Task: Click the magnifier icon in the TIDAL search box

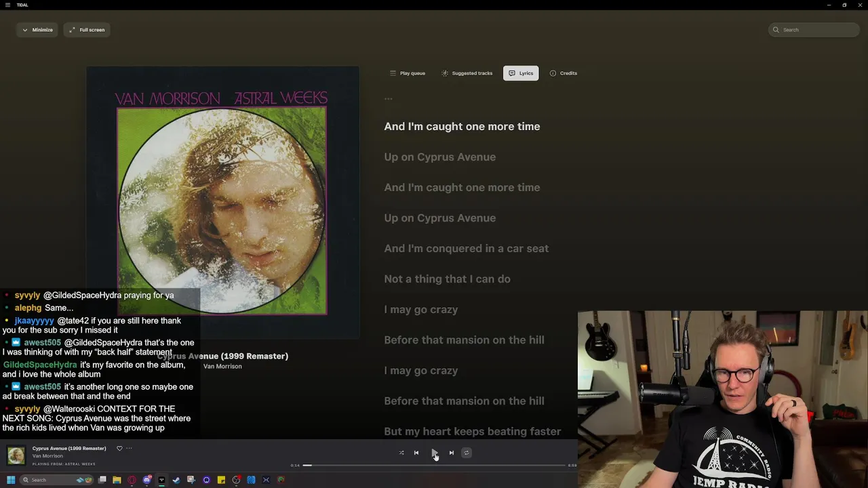Action: [x=776, y=30]
